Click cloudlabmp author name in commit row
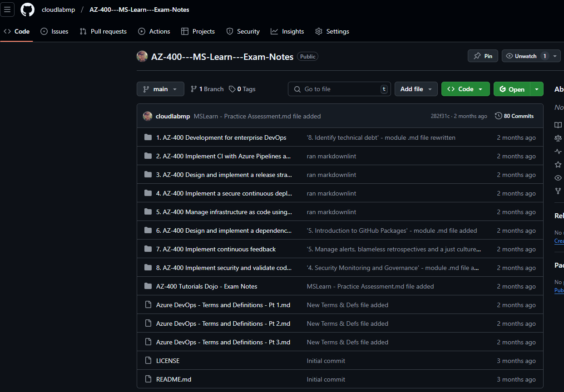This screenshot has width=564, height=392. point(173,116)
